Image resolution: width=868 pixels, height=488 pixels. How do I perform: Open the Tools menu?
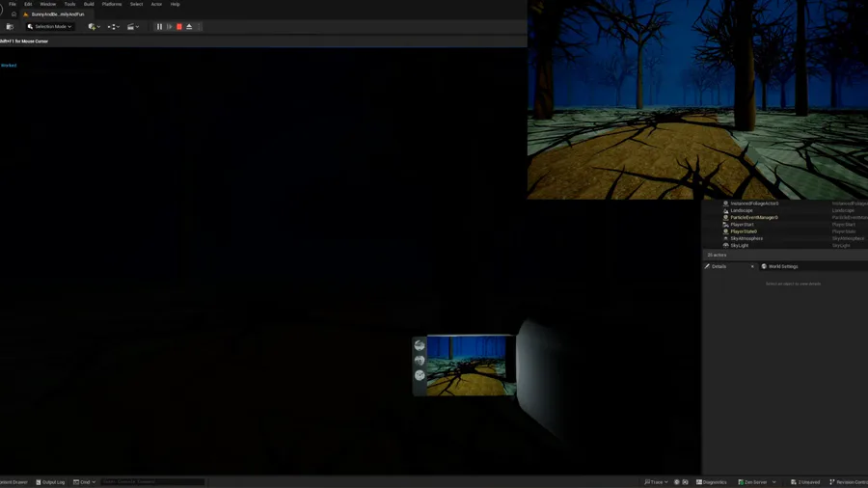point(69,4)
